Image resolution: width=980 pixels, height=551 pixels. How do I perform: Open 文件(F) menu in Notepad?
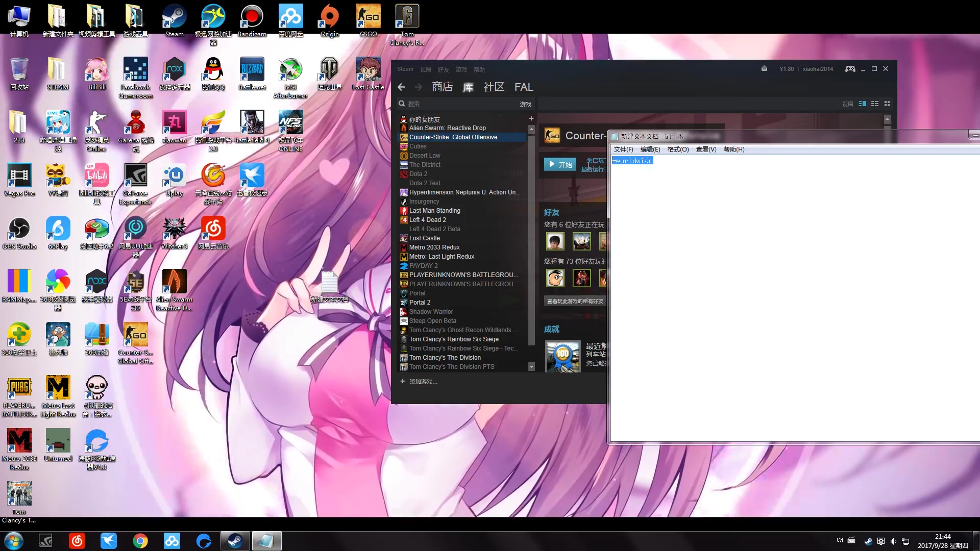click(623, 149)
